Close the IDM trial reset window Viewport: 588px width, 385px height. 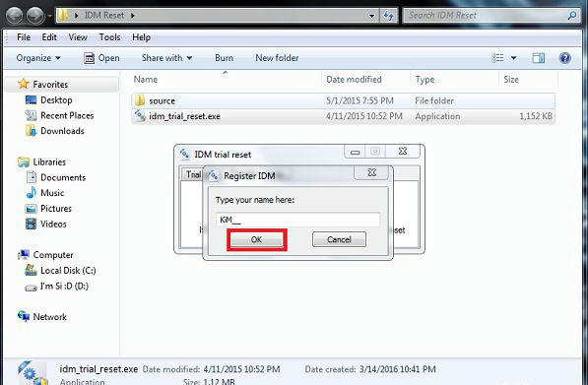[x=403, y=151]
